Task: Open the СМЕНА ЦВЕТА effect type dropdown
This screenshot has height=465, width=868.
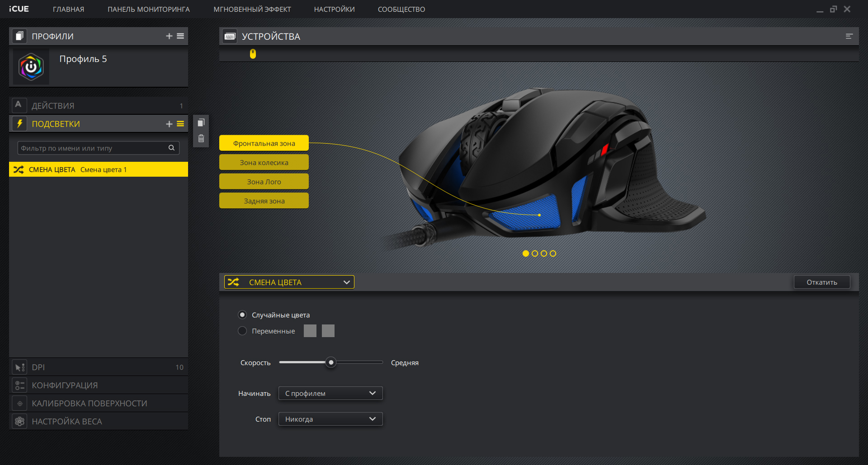Action: click(289, 282)
